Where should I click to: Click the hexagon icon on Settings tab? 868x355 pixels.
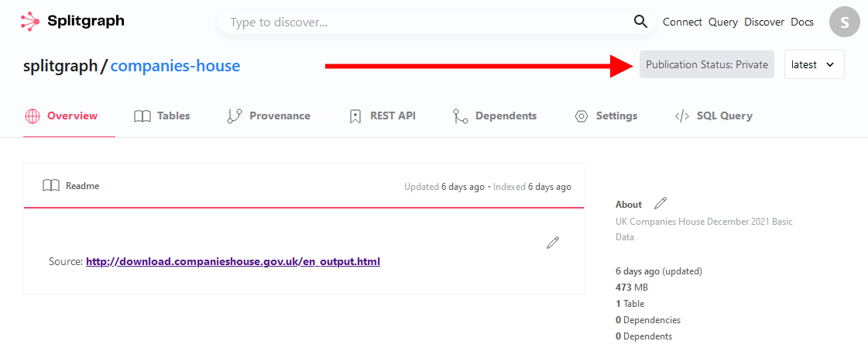582,116
